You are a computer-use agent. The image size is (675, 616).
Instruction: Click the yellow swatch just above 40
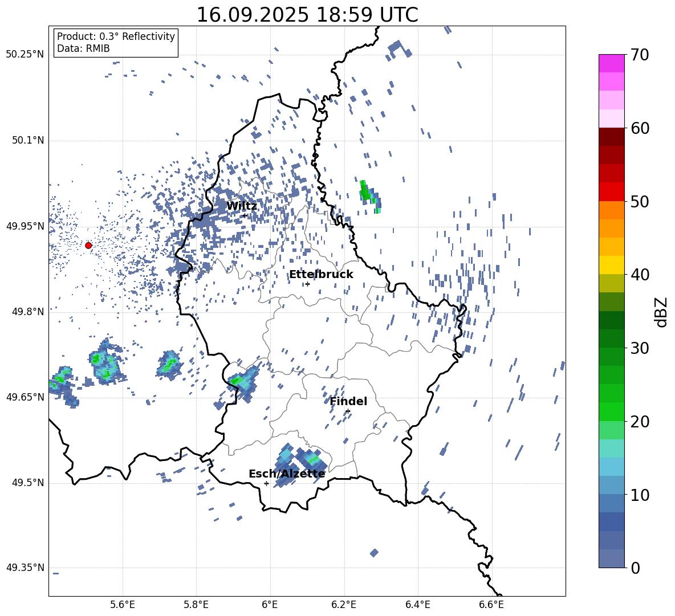click(611, 265)
